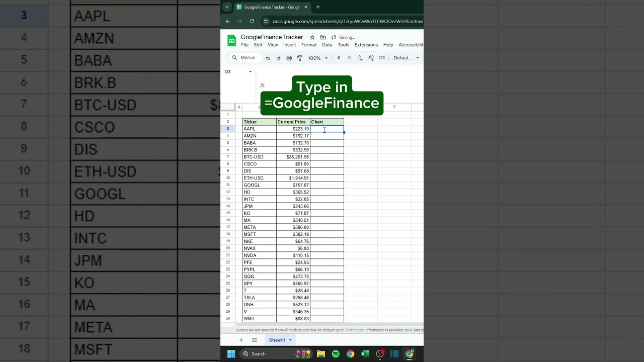Open OBS Studio from taskbar

(x=380, y=354)
